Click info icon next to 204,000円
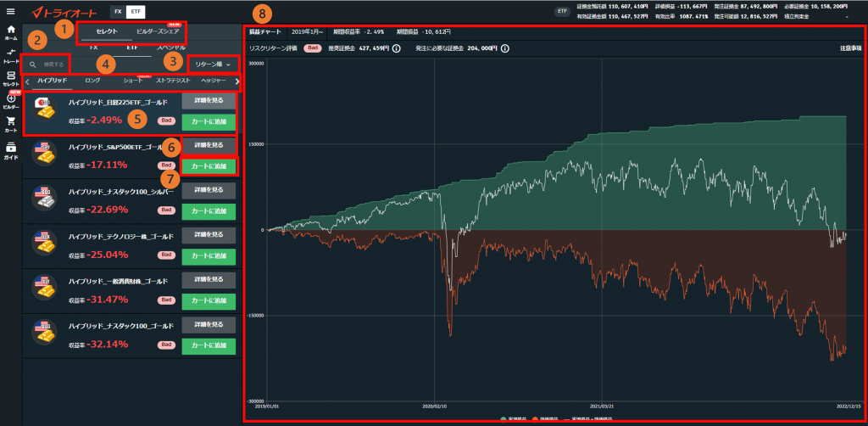Image resolution: width=868 pixels, height=426 pixels. tap(505, 48)
